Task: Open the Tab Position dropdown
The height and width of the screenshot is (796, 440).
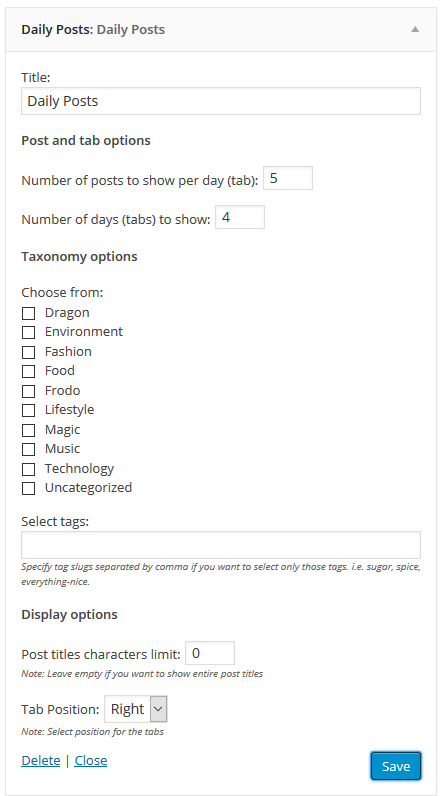Action: [136, 709]
